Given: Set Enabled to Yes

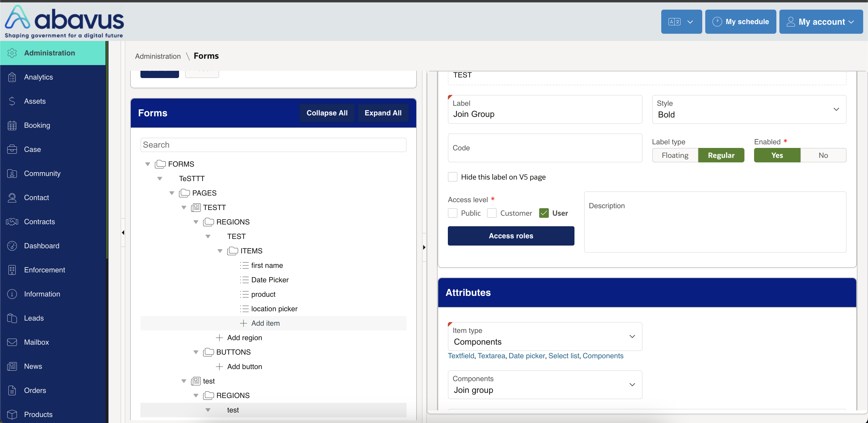Looking at the screenshot, I should tap(777, 155).
